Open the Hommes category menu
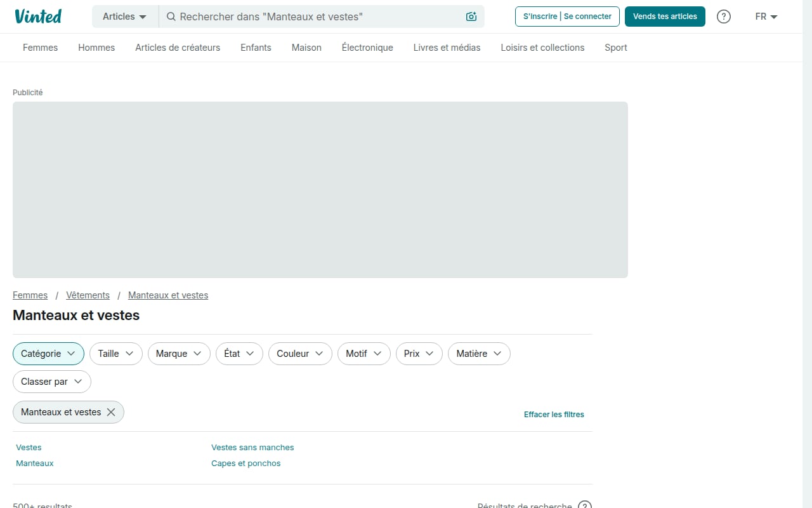812x508 pixels. click(96, 48)
